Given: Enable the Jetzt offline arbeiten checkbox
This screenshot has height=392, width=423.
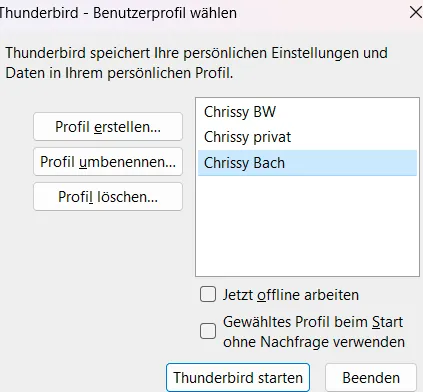Looking at the screenshot, I should click(x=208, y=294).
